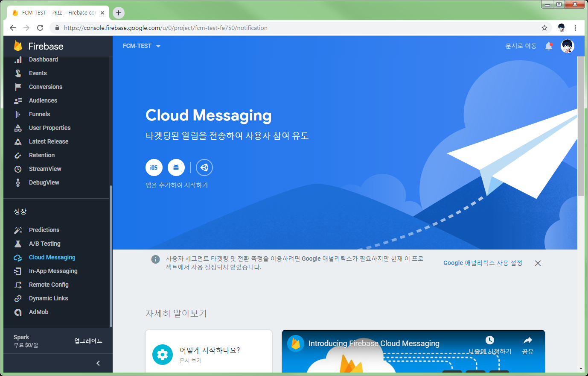Click the gear icon on start card
588x376 pixels.
click(163, 355)
